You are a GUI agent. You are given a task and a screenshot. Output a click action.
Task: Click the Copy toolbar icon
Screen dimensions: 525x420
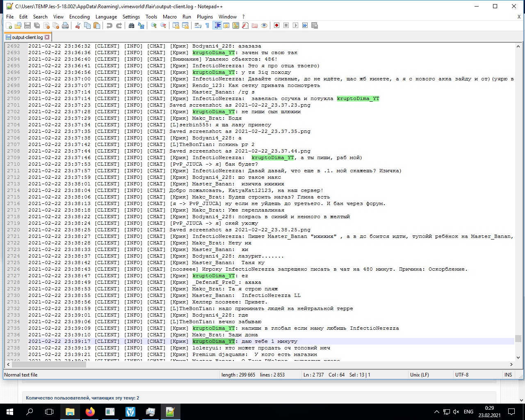[x=87, y=25]
